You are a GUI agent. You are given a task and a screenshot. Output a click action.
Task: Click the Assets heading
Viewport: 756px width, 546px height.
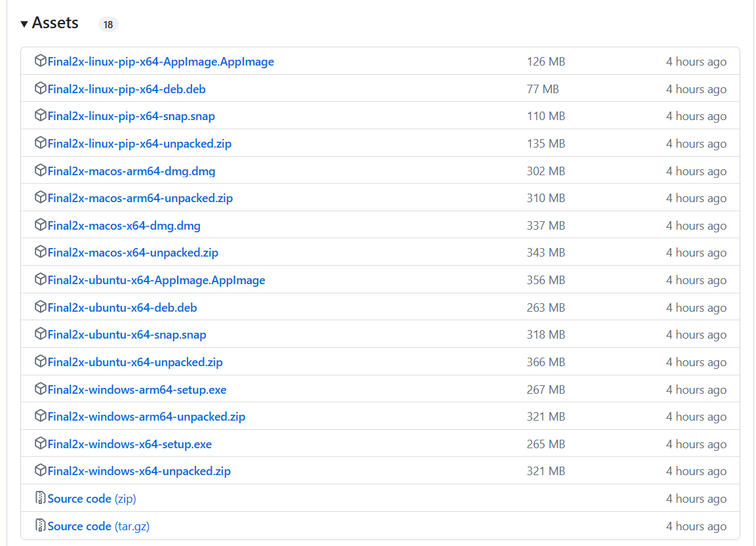[x=55, y=23]
